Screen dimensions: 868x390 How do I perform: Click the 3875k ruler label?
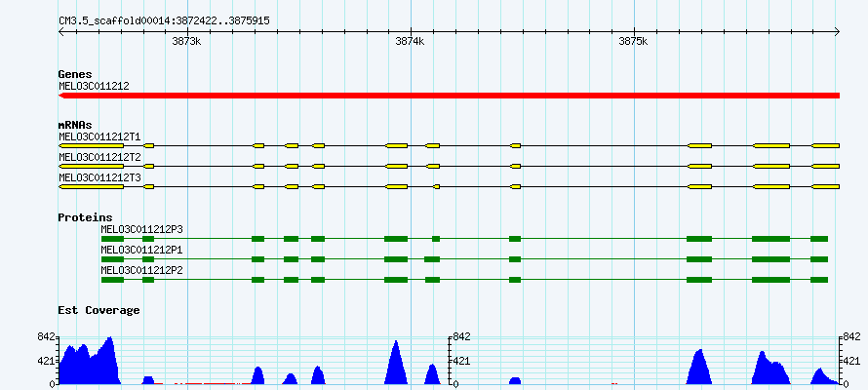click(633, 41)
